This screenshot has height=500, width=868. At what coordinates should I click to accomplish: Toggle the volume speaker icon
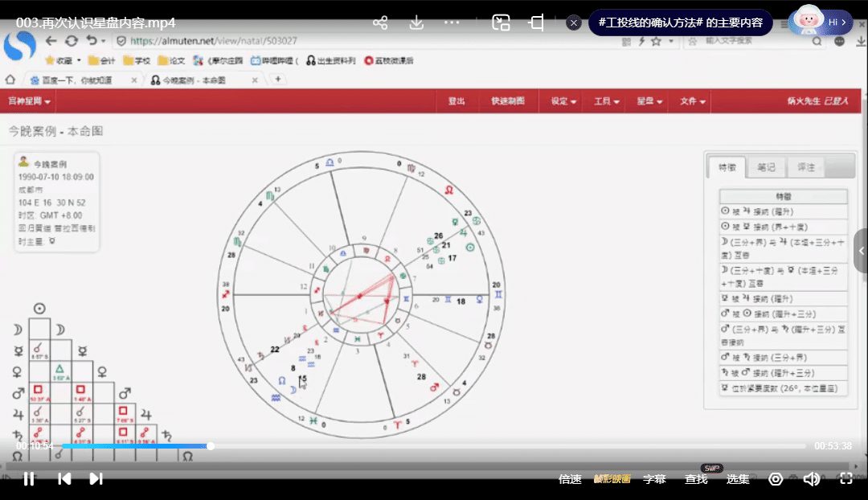coord(811,479)
